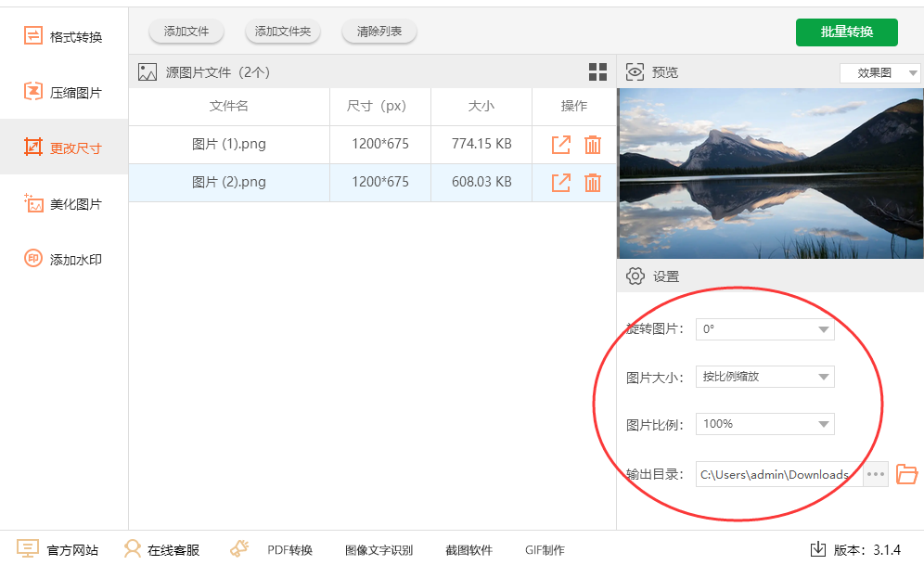Click the 官方网站 monitor icon
Viewport: 924px width, 565px height.
[27, 548]
